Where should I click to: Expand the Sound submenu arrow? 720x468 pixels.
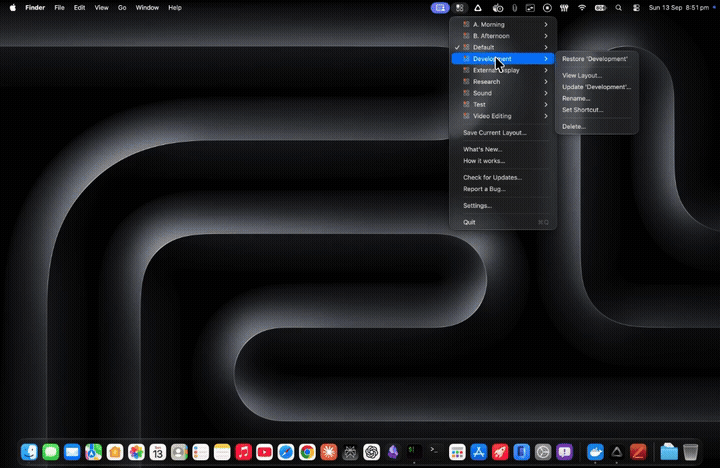(546, 93)
